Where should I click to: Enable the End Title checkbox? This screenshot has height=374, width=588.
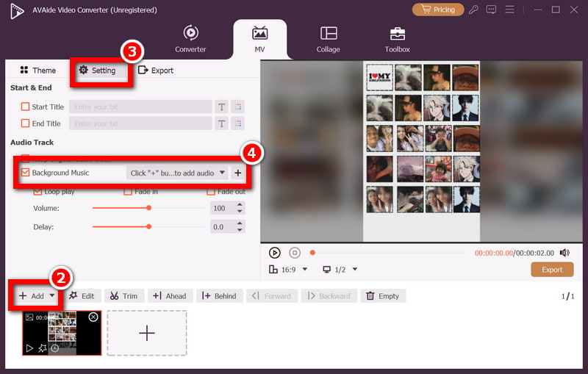[26, 123]
